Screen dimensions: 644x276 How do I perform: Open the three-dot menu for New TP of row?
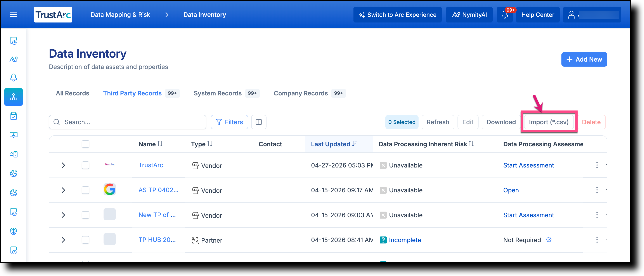[597, 215]
